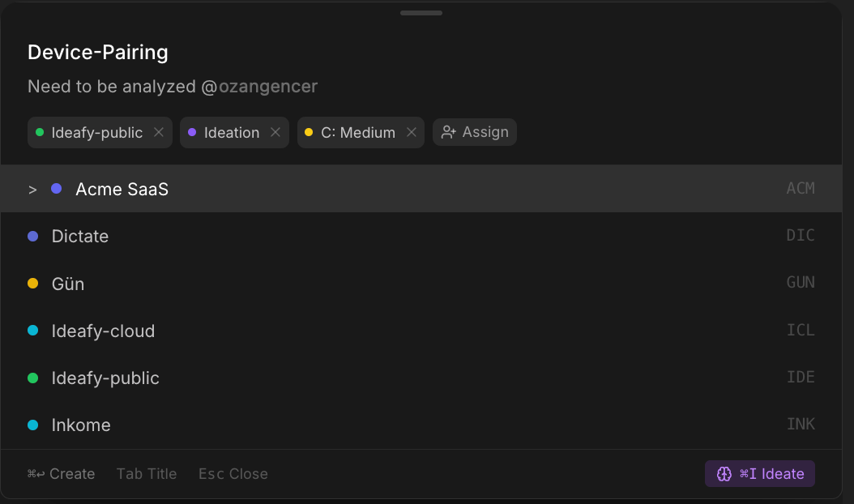
Task: Edit the Device-Pairing title field
Action: click(98, 53)
